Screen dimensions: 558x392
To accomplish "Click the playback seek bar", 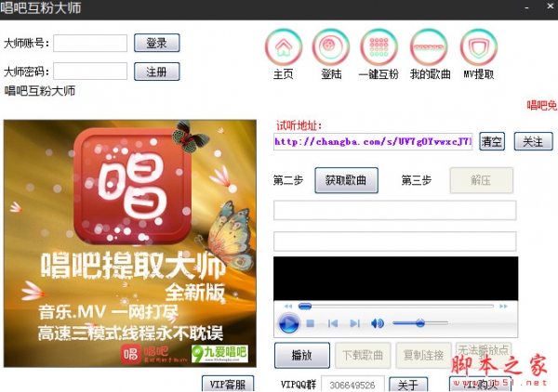I will coord(396,307).
